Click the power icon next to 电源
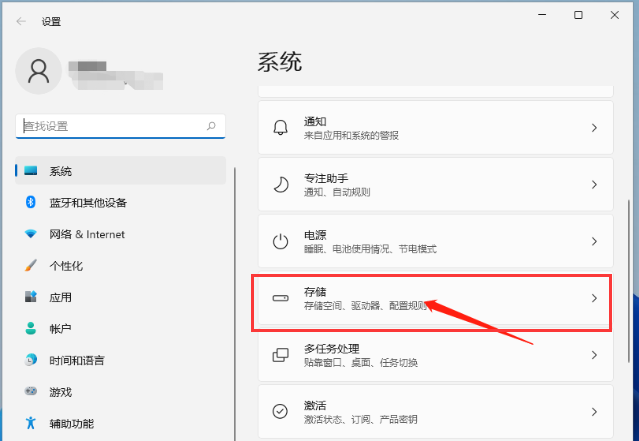 click(x=281, y=241)
